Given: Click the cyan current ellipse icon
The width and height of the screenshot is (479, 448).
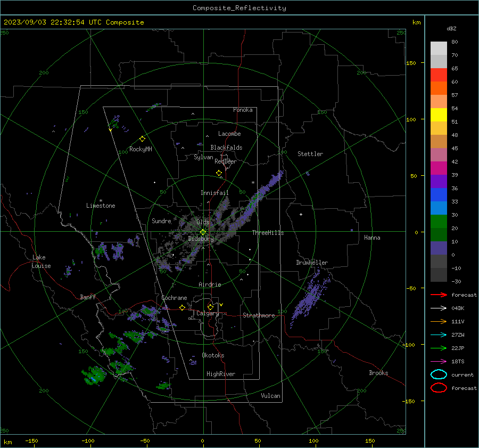Looking at the screenshot, I should (x=439, y=374).
